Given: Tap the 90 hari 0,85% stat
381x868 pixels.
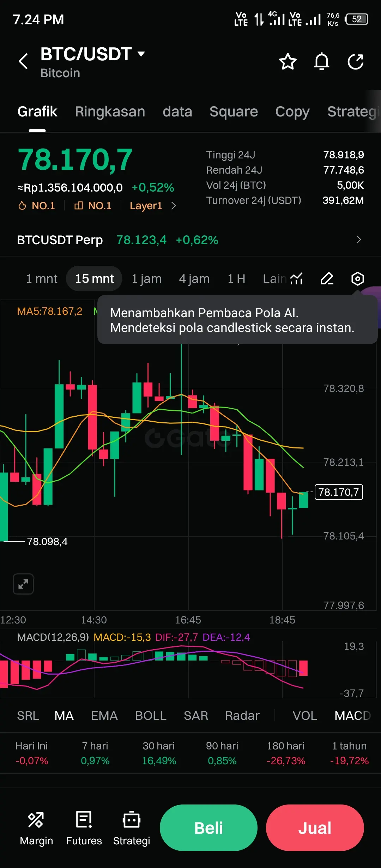Looking at the screenshot, I should point(222,753).
